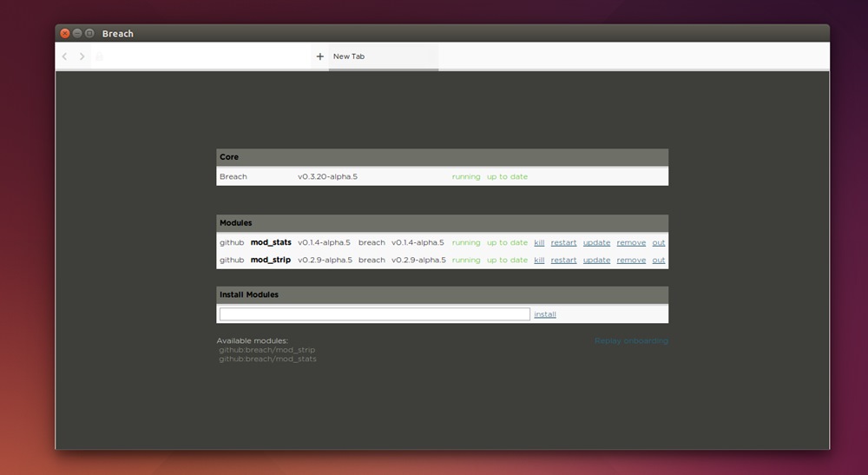The image size is (868, 475).
Task: Click the Breach window title bar text
Action: tap(117, 34)
